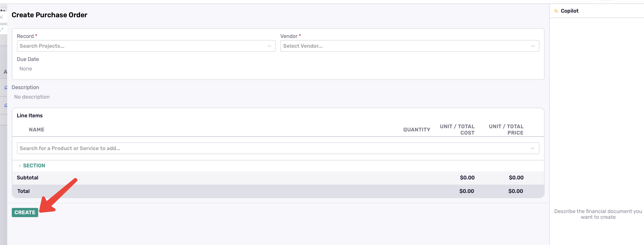Expand the Product or Service dropdown chevron

pyautogui.click(x=532, y=148)
